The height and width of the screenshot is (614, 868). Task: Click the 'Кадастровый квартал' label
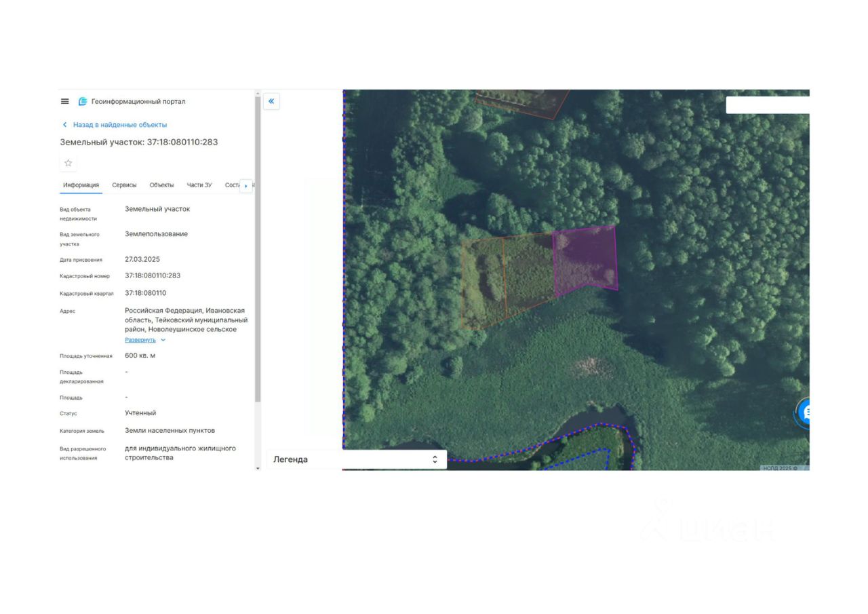(87, 294)
